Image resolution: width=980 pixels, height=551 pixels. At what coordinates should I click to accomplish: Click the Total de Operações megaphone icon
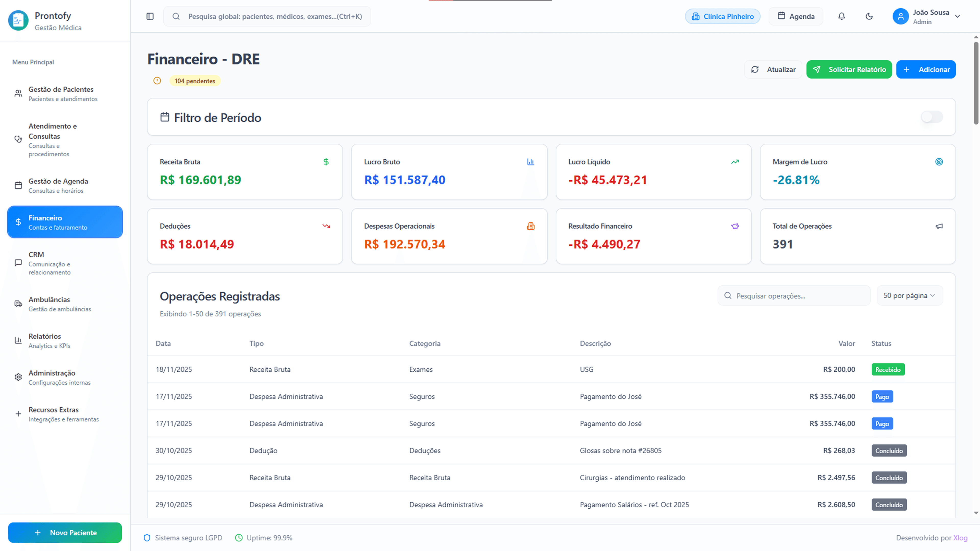[939, 226]
